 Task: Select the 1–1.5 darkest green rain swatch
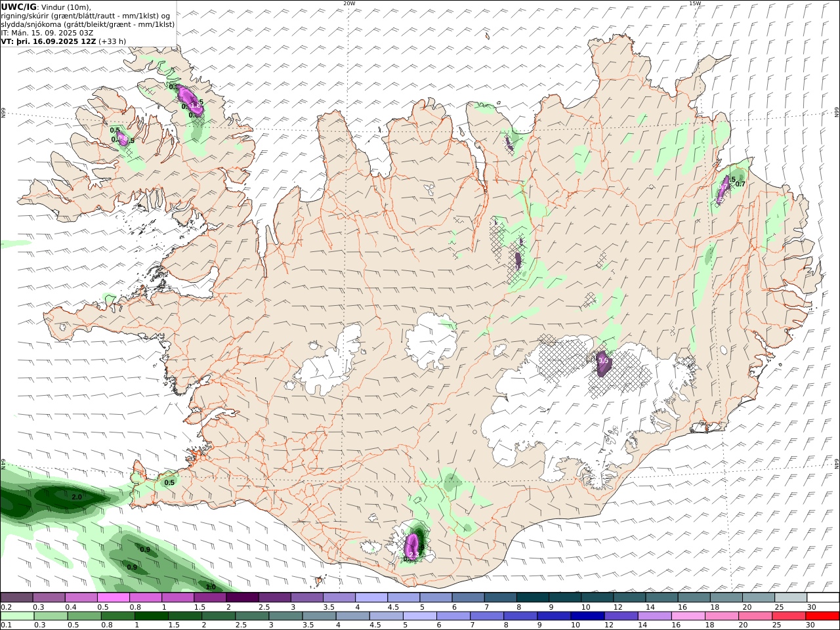click(x=152, y=616)
